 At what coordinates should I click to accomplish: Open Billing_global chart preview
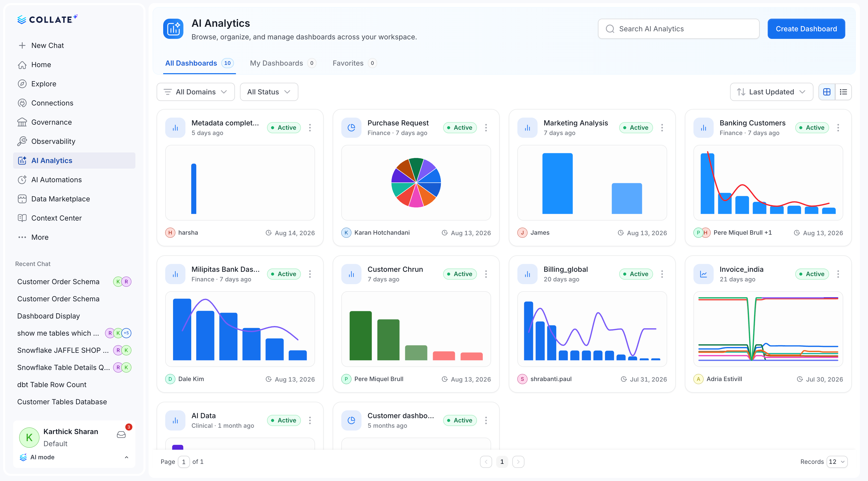[x=592, y=329]
